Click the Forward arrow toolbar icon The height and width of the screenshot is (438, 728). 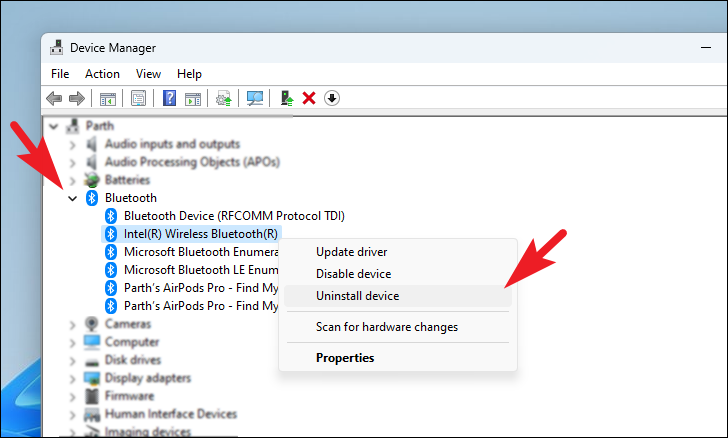tap(77, 98)
